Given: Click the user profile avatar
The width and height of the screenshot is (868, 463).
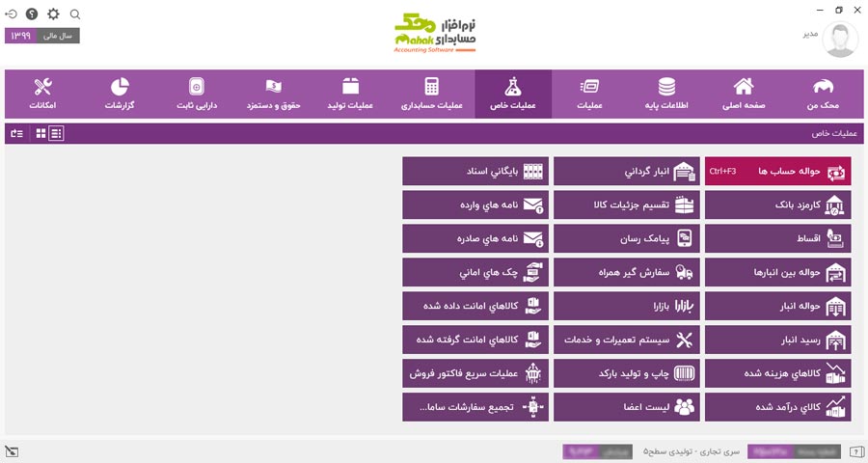Looking at the screenshot, I should (x=840, y=40).
